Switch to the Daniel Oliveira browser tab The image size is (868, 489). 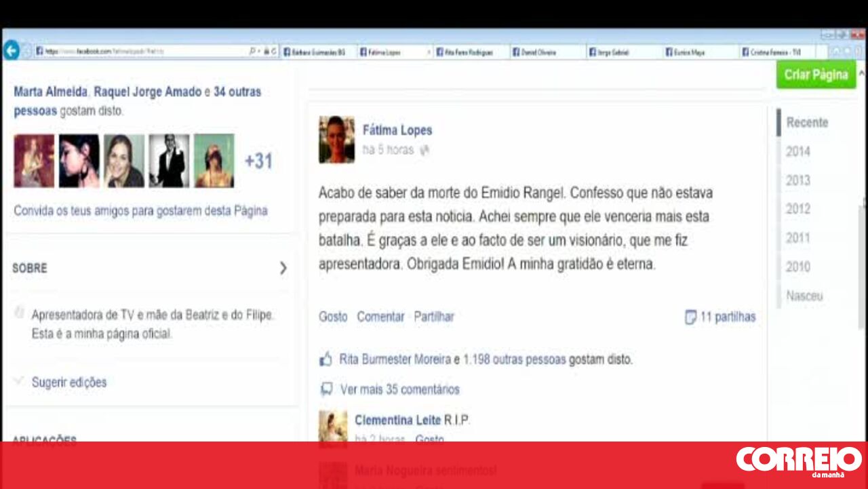[536, 52]
